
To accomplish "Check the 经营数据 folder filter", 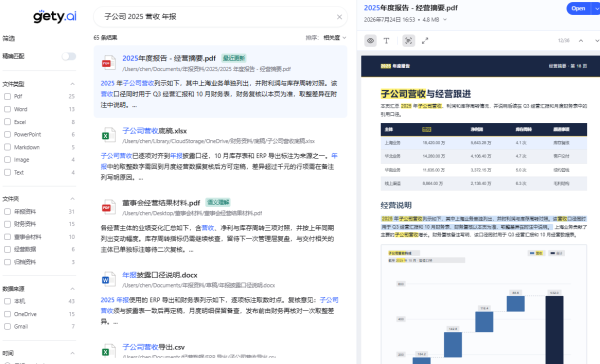I will click(7, 249).
